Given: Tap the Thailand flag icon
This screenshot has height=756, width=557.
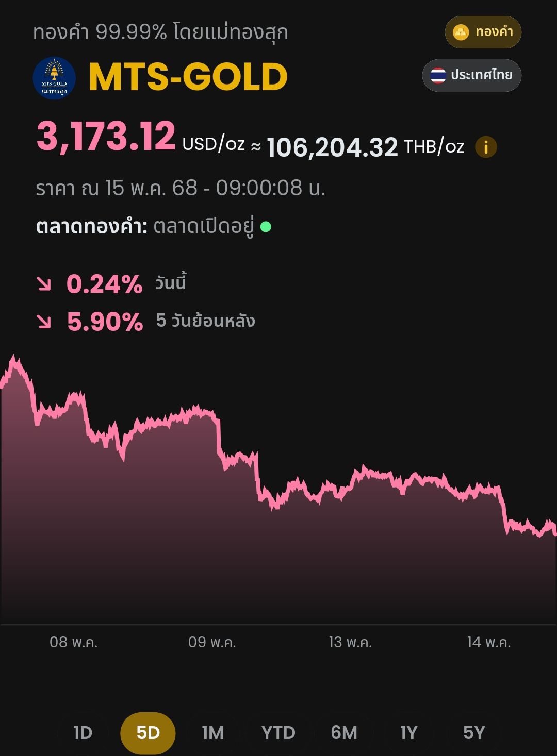Looking at the screenshot, I should 438,75.
